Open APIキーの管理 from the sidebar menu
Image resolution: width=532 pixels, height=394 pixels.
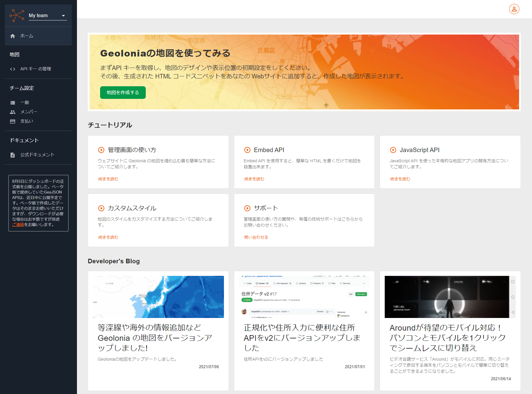pos(35,69)
